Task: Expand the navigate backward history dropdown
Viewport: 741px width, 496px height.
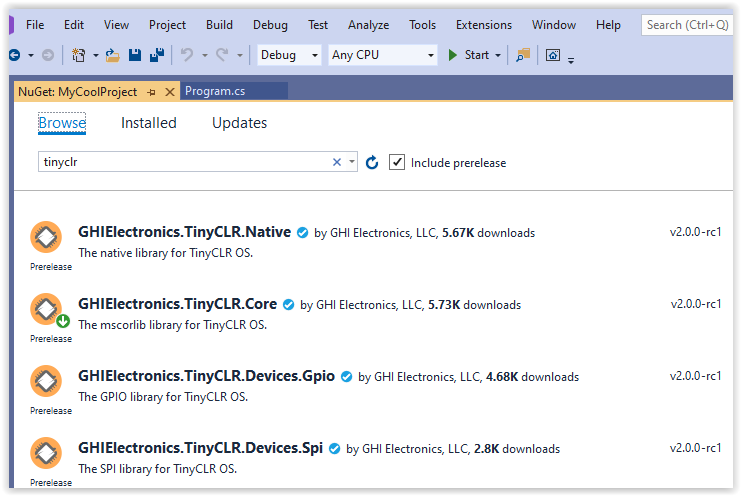Action: (31, 56)
